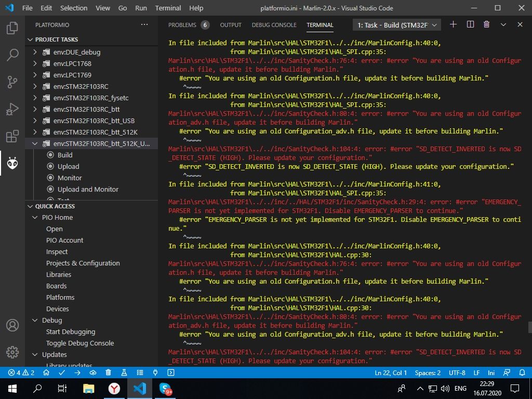Open Boards in PIO Home
The height and width of the screenshot is (399, 532).
56,286
